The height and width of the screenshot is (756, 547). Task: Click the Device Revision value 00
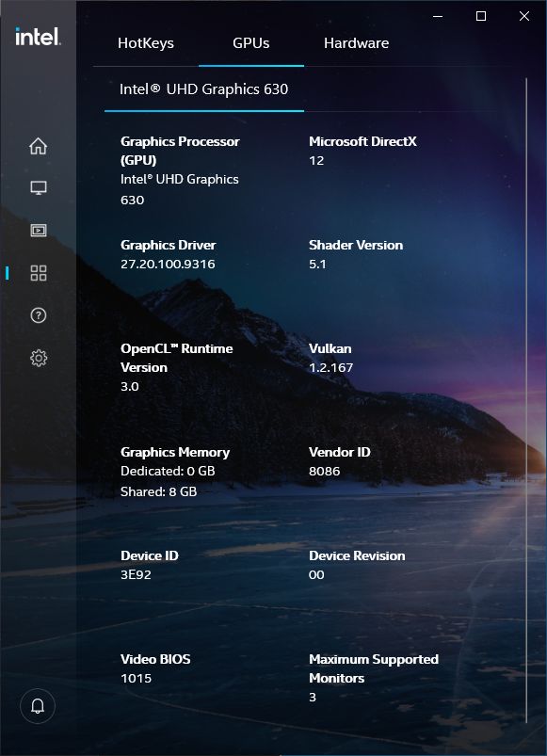point(316,575)
